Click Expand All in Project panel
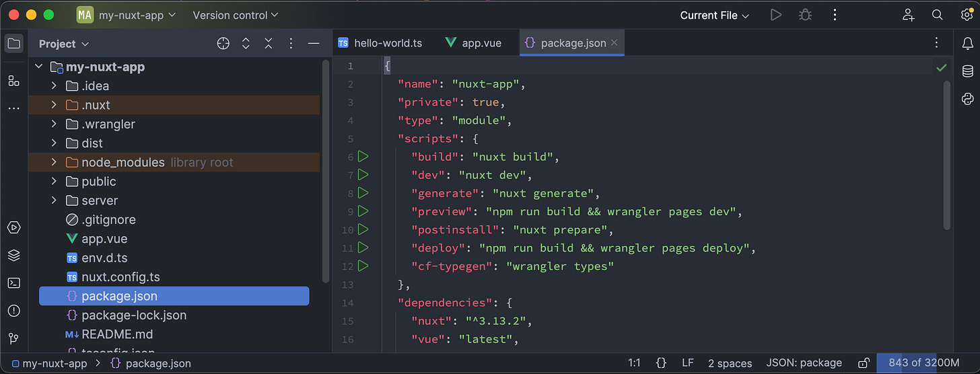 (246, 44)
